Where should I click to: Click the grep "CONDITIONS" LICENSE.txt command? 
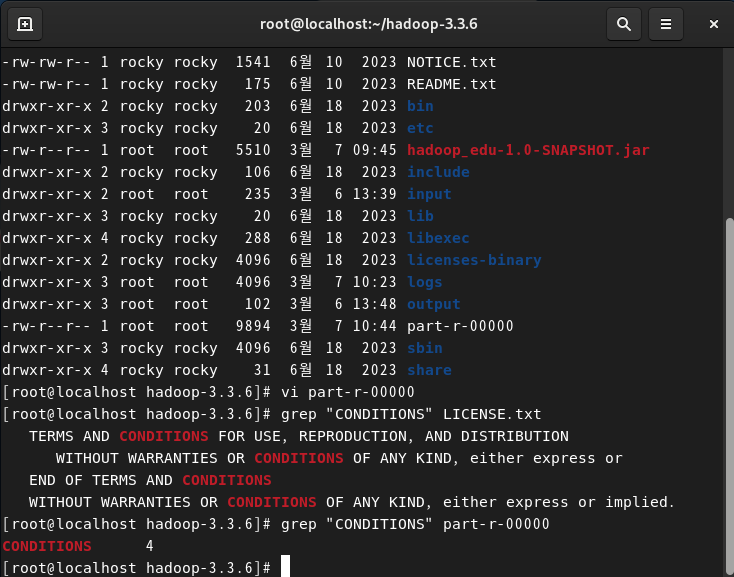[411, 414]
